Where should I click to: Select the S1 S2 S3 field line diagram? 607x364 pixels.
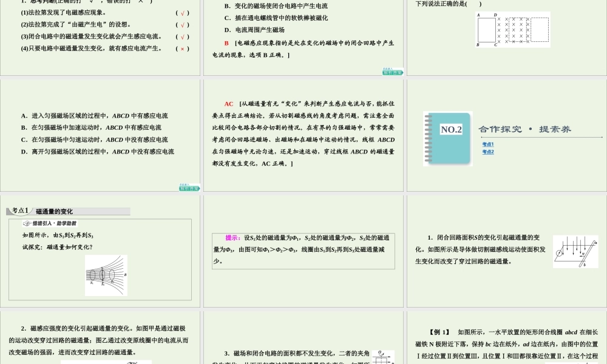click(106, 275)
